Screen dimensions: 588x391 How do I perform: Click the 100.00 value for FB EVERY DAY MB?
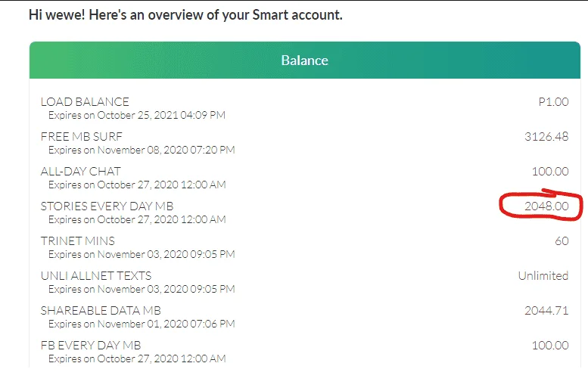pos(550,346)
